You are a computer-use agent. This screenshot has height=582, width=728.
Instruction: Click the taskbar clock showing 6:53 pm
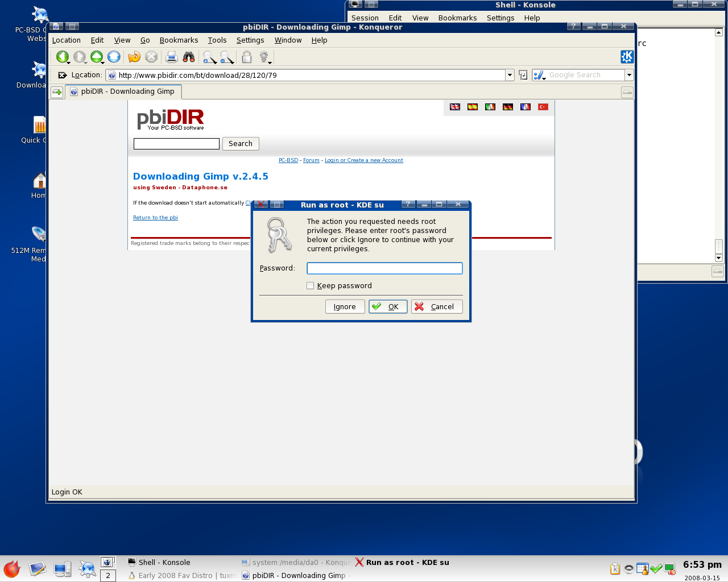[702, 565]
